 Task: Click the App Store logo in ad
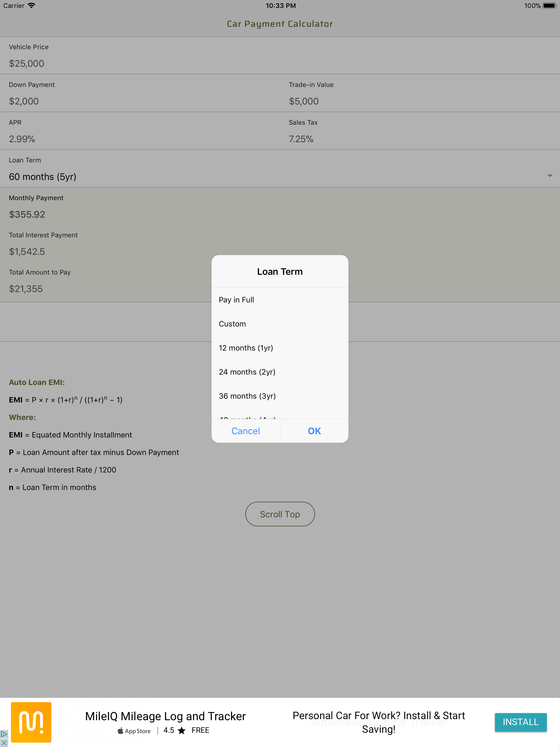point(134,731)
